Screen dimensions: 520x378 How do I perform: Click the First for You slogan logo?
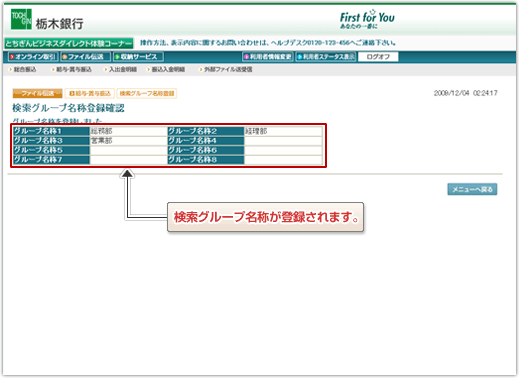(x=367, y=19)
